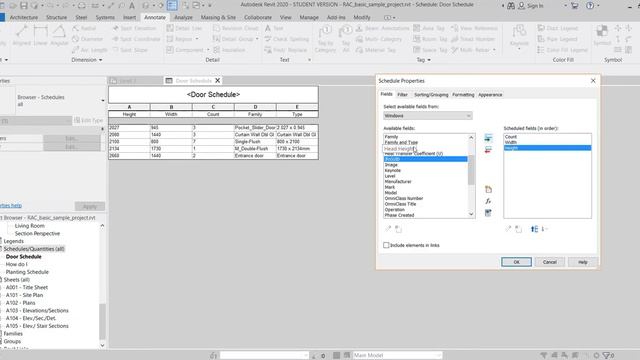Image resolution: width=640 pixels, height=360 pixels.
Task: Click the Remove parameter red arrow icon
Action: (488, 150)
